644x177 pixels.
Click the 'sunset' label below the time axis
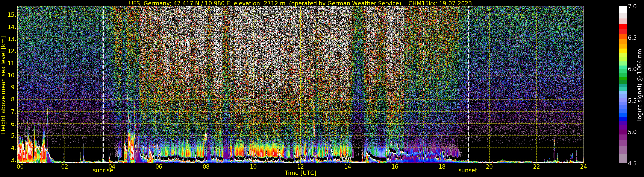click(468, 171)
